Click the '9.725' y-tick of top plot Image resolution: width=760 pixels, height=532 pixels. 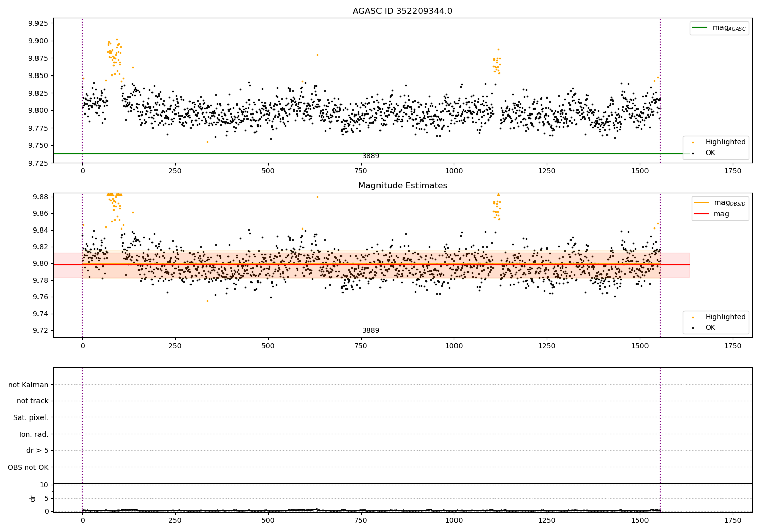coord(38,163)
